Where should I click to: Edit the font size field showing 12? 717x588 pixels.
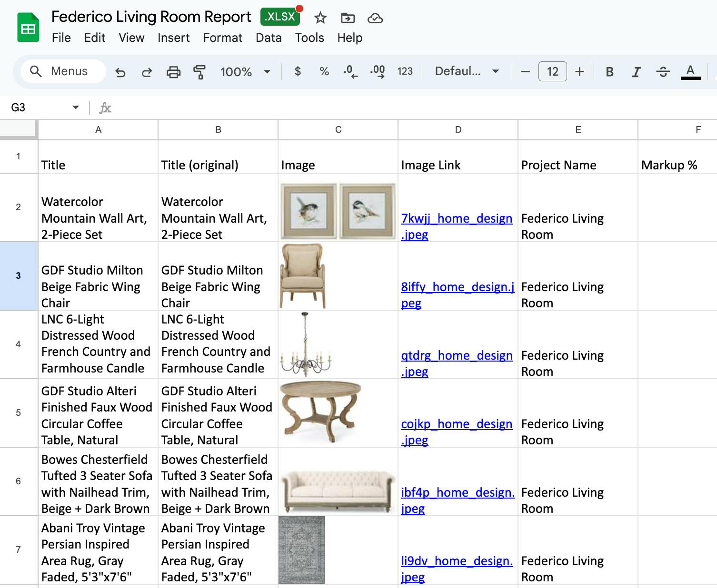(552, 72)
